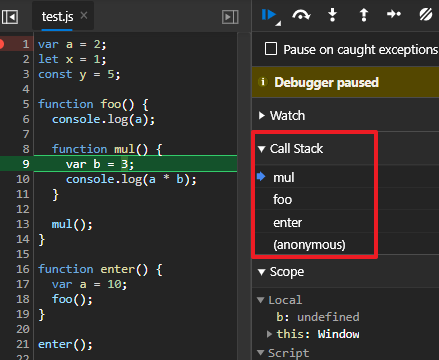Click the Step icon in debugger toolbar
Screen dimensions: 439x360
pos(394,14)
